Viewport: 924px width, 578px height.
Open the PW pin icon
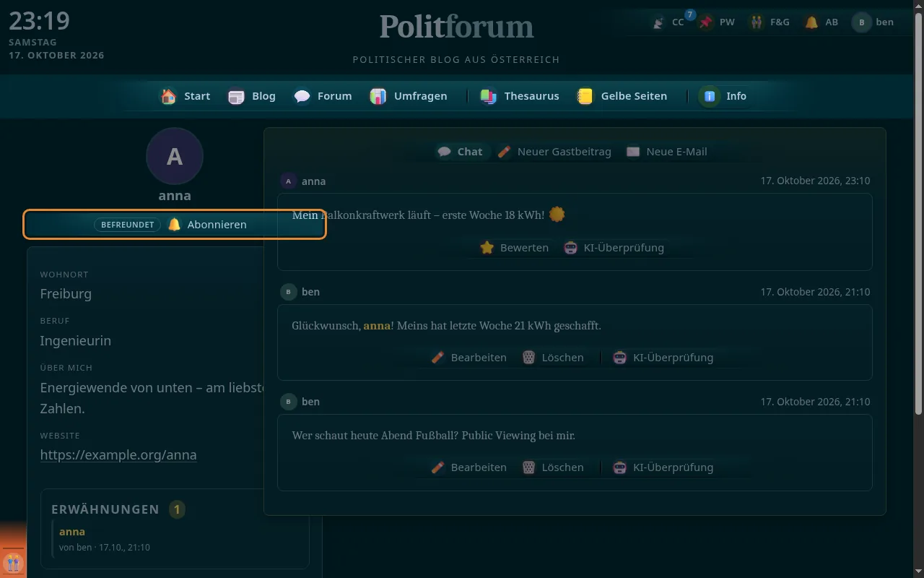pos(717,22)
